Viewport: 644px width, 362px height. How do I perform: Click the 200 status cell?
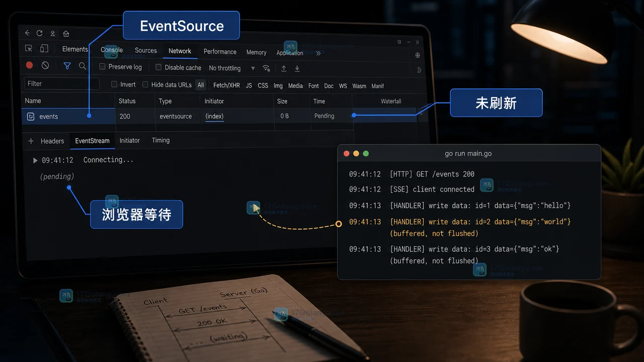[125, 116]
